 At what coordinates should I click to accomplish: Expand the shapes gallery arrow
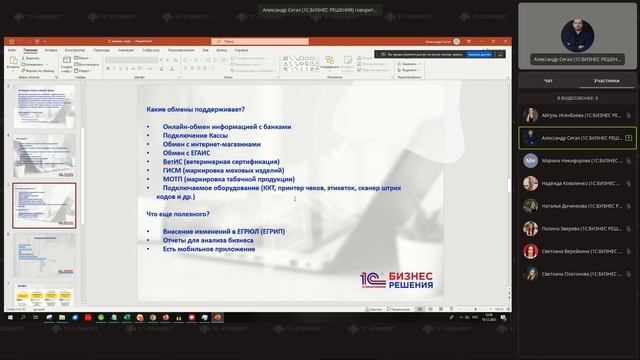[318, 69]
